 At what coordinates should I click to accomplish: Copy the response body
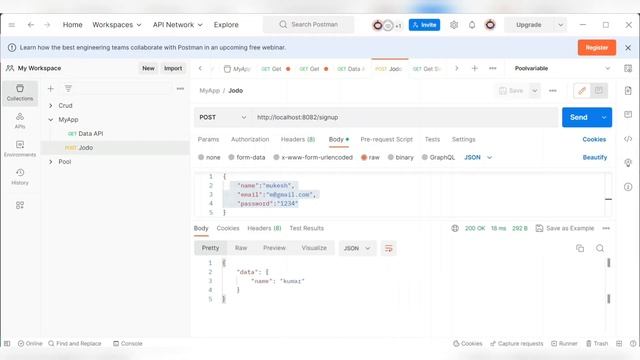tap(580, 248)
